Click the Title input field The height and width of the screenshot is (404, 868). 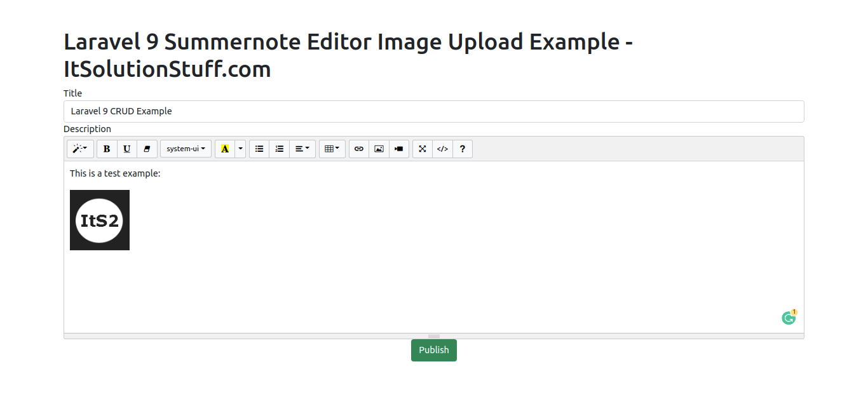pos(433,111)
